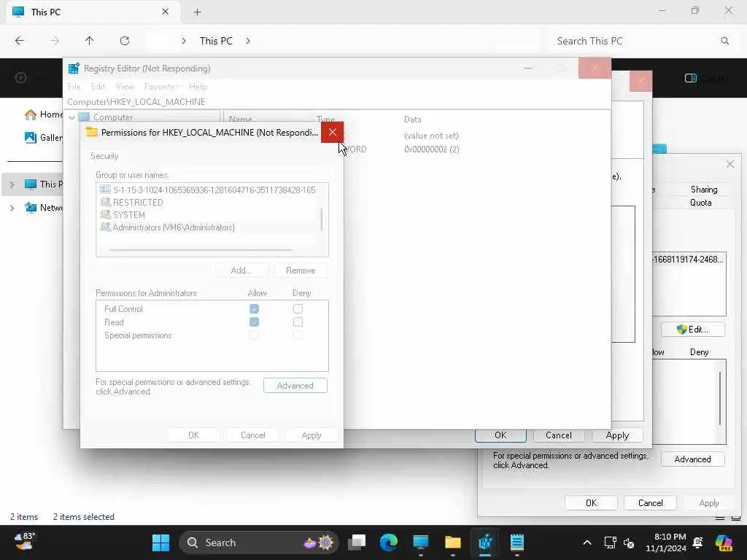The image size is (747, 560).
Task: Select the This PC breadcrumb
Action: pos(216,41)
